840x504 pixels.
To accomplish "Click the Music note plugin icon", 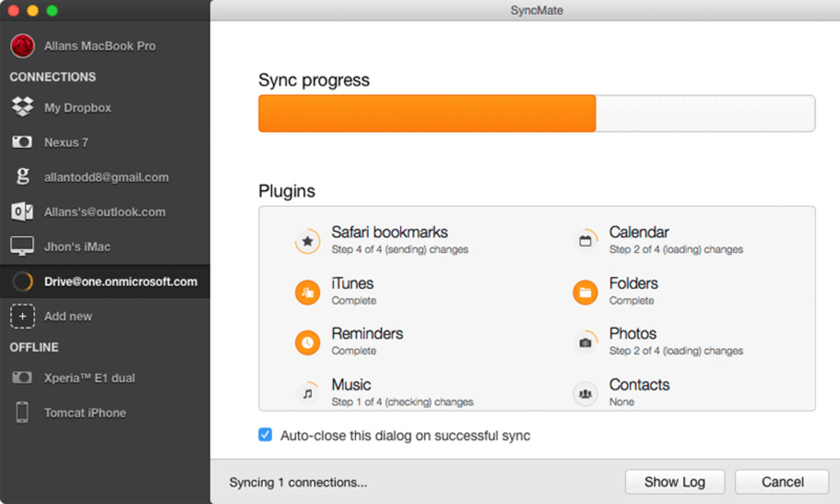I will coord(307,394).
